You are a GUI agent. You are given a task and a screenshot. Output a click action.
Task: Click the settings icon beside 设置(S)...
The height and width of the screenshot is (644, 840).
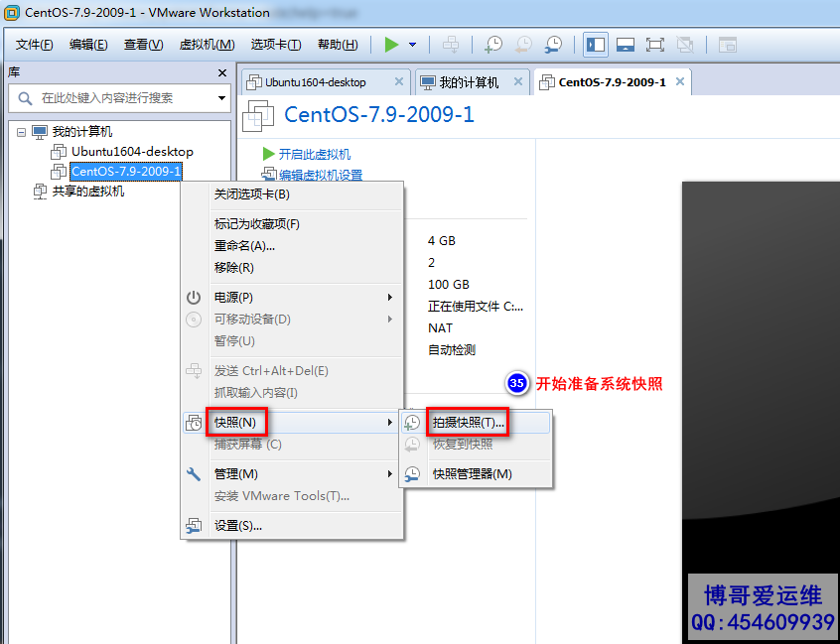pyautogui.click(x=194, y=526)
